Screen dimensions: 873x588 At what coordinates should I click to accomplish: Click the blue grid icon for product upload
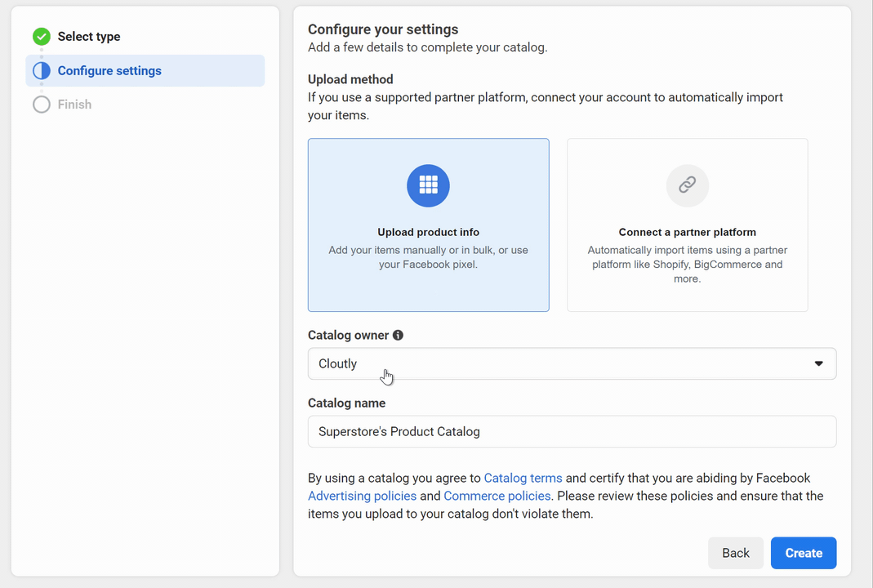(428, 185)
